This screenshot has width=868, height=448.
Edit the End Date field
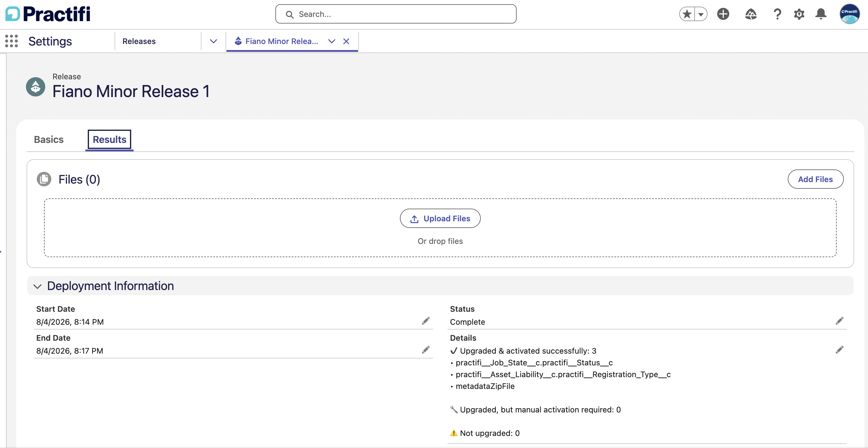[x=426, y=350]
